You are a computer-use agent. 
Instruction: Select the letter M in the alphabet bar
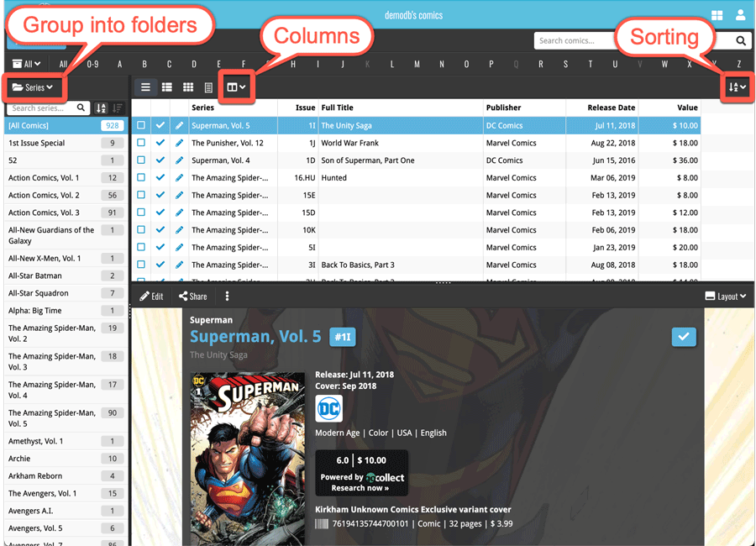(417, 64)
